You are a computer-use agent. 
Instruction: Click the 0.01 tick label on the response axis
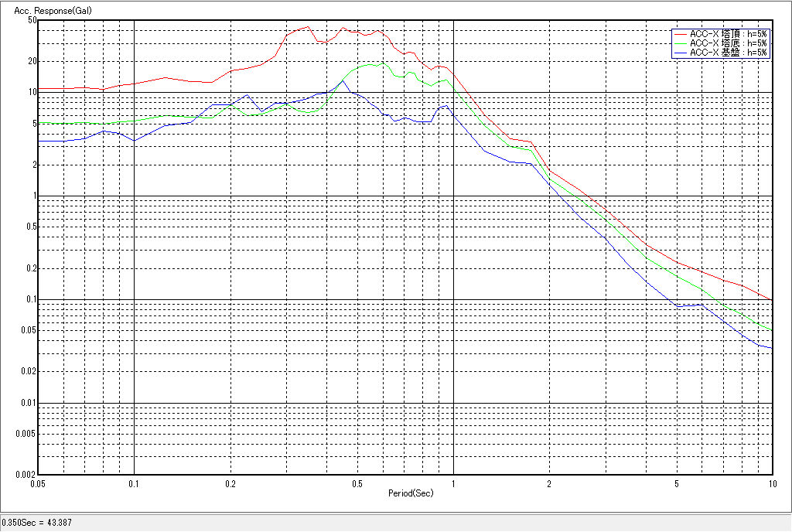pyautogui.click(x=29, y=403)
